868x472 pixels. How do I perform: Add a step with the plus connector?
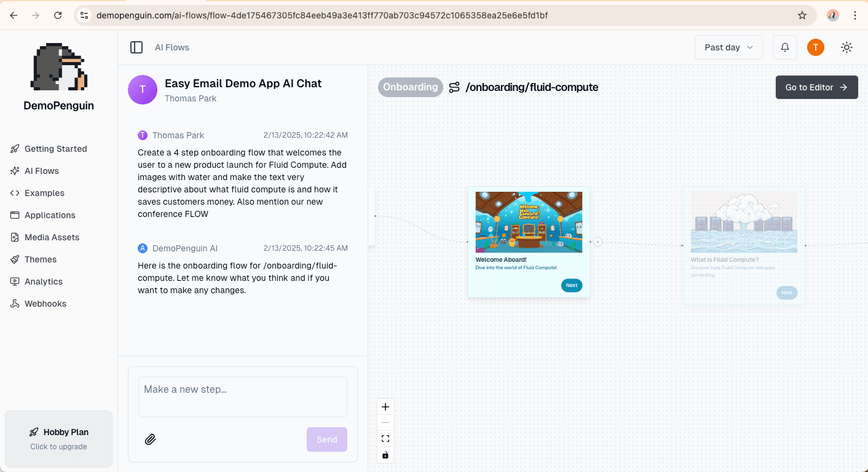598,242
